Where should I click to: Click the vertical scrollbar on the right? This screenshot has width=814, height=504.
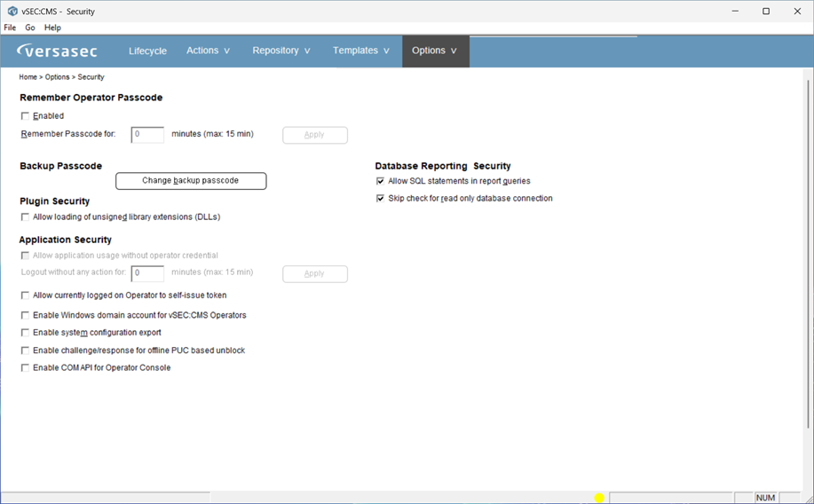808,255
